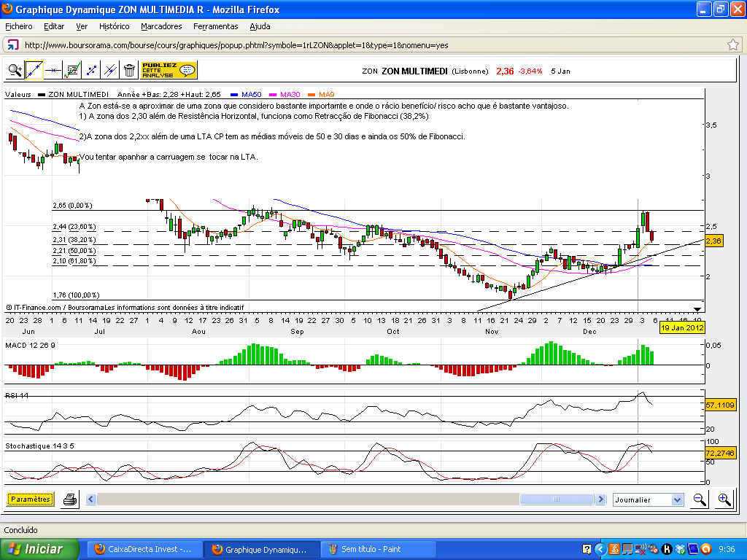
Task: Switch to CaixaDirecta Invest taskbar window
Action: [x=145, y=550]
